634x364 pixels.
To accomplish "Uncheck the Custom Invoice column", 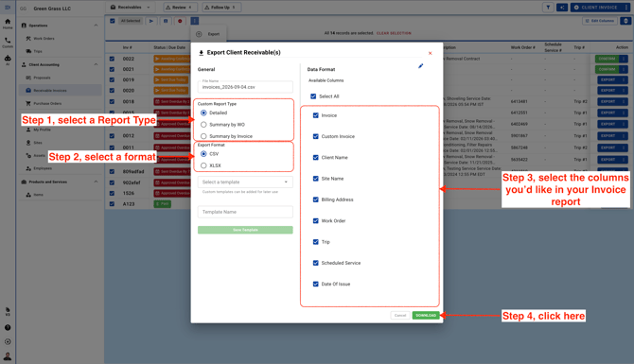I will coord(316,136).
